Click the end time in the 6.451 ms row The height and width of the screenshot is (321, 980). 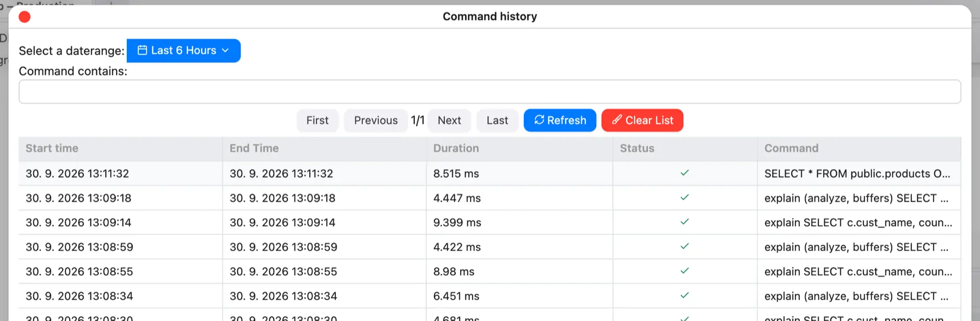tap(284, 296)
